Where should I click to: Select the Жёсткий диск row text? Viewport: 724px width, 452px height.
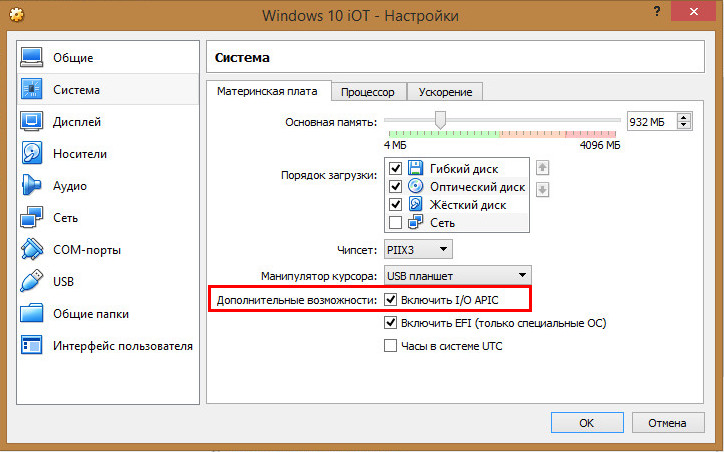[x=468, y=205]
